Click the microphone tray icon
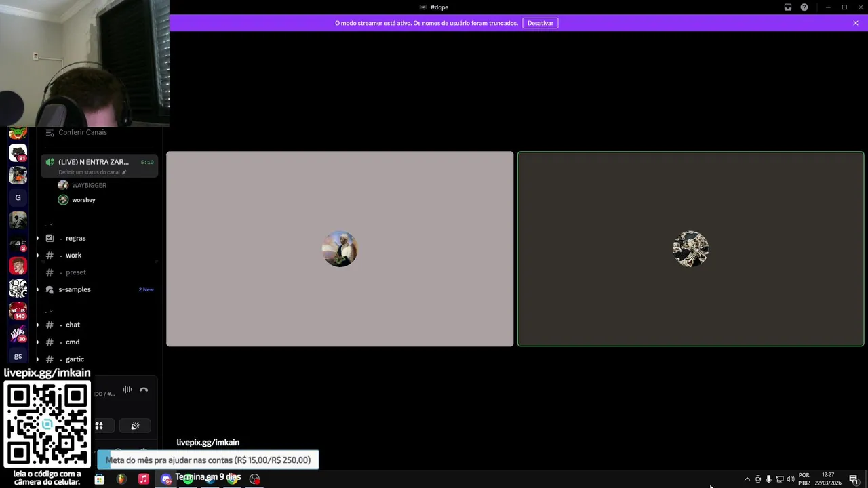 click(x=768, y=479)
